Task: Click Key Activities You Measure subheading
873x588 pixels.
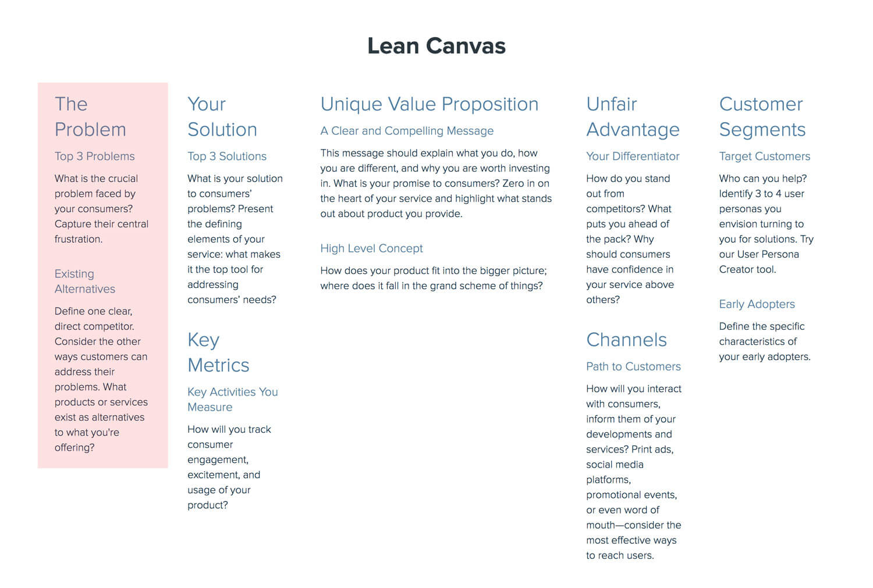Action: tap(233, 400)
